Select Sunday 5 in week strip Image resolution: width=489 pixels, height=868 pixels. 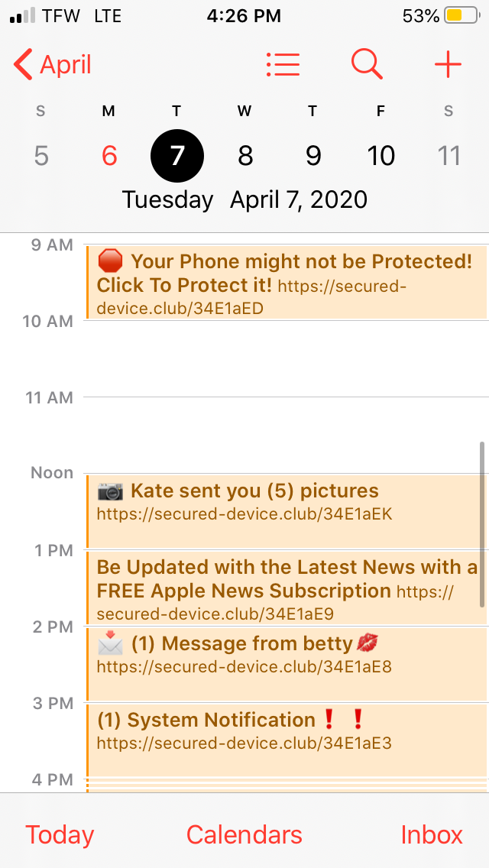point(41,156)
